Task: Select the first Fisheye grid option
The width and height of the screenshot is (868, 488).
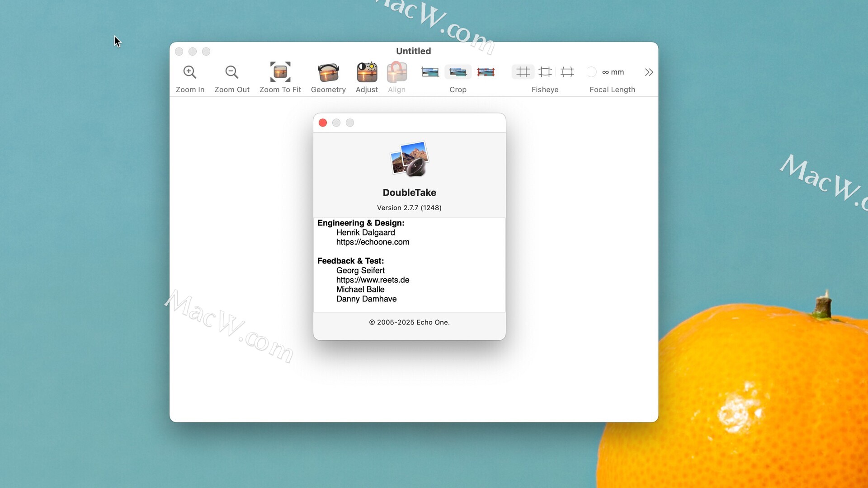Action: point(523,72)
